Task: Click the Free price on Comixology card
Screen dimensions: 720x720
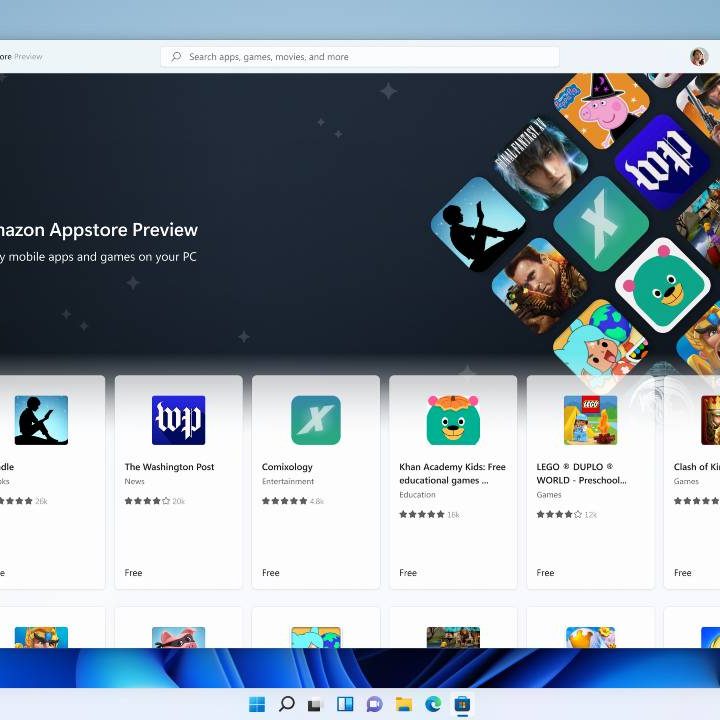Action: pyautogui.click(x=270, y=573)
